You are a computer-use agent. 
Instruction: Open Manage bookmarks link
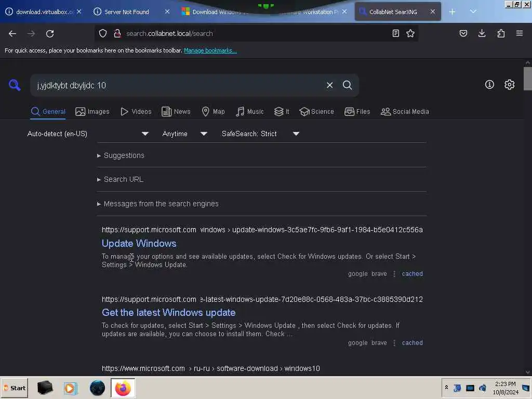[210, 50]
